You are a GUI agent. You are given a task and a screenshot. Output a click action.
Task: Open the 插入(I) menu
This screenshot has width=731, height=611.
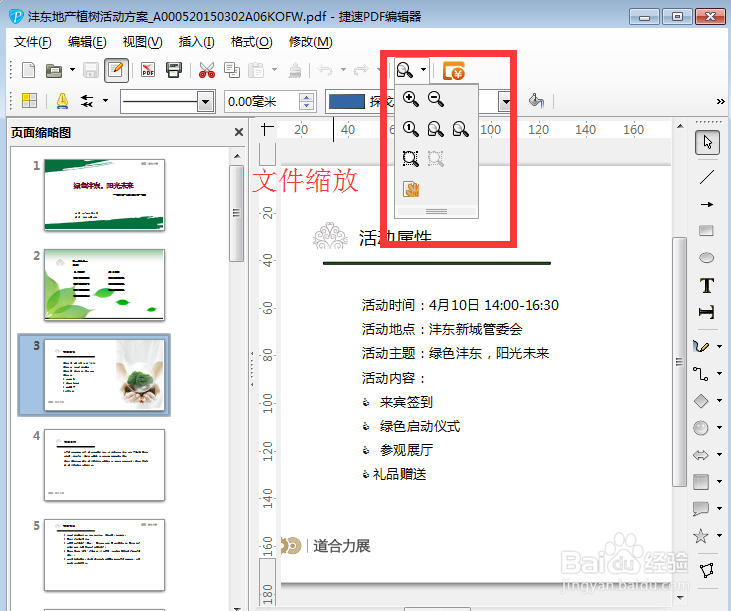click(197, 42)
